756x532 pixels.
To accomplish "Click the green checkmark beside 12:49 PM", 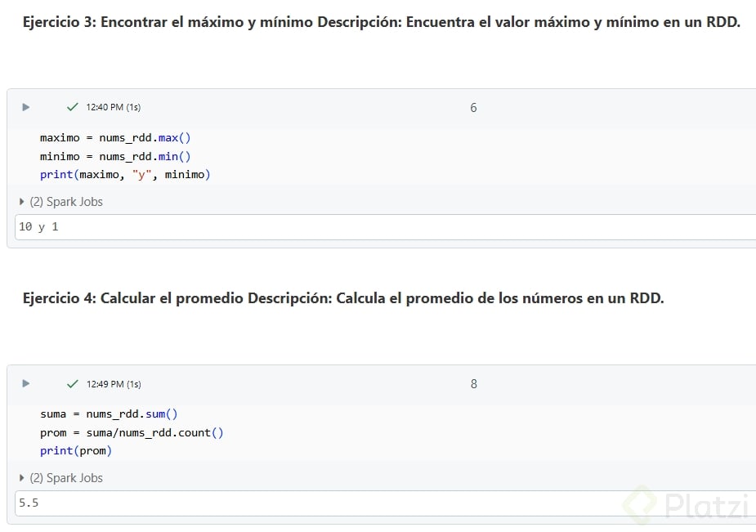I will (73, 383).
